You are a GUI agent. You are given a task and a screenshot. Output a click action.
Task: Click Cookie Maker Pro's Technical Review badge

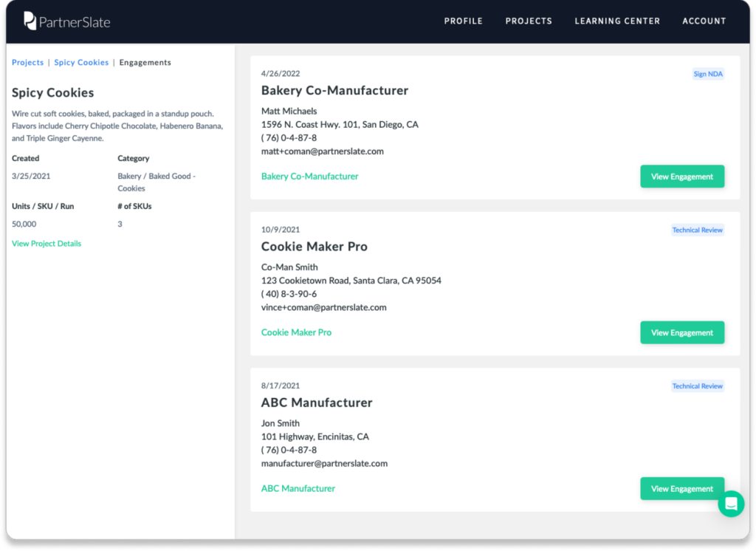[697, 230]
